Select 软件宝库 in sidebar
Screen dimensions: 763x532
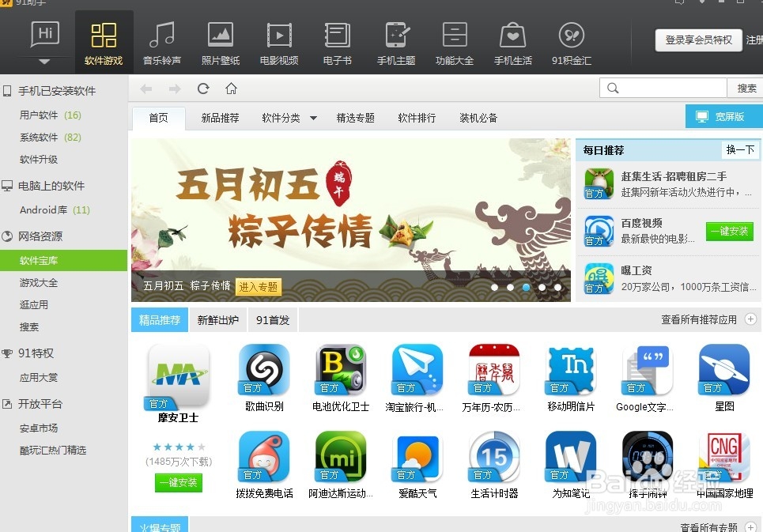[x=64, y=261]
